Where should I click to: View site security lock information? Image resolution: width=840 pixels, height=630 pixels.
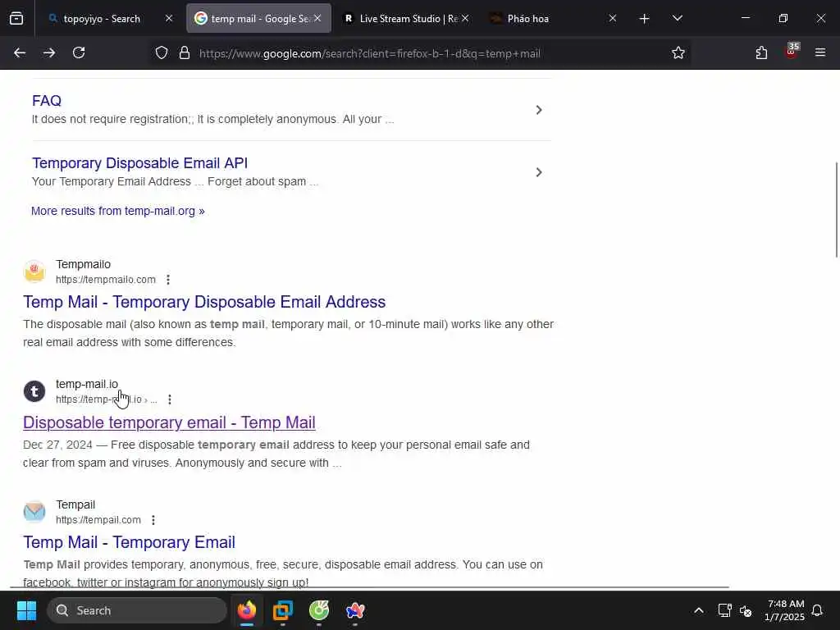[185, 52]
